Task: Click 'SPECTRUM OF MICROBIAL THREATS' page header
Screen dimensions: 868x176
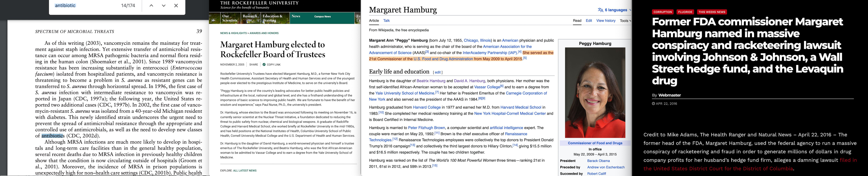Action: (75, 32)
